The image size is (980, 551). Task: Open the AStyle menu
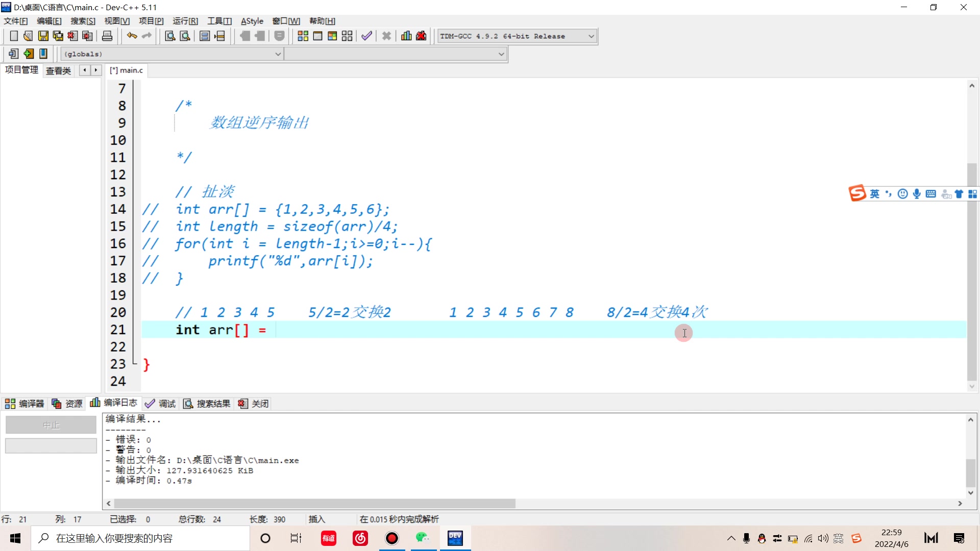coord(252,21)
